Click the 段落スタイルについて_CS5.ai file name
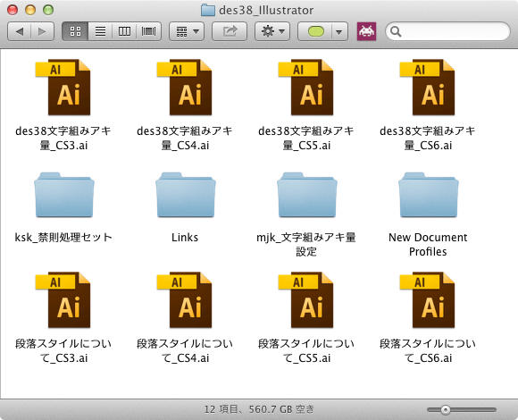The height and width of the screenshot is (420, 518). 306,351
